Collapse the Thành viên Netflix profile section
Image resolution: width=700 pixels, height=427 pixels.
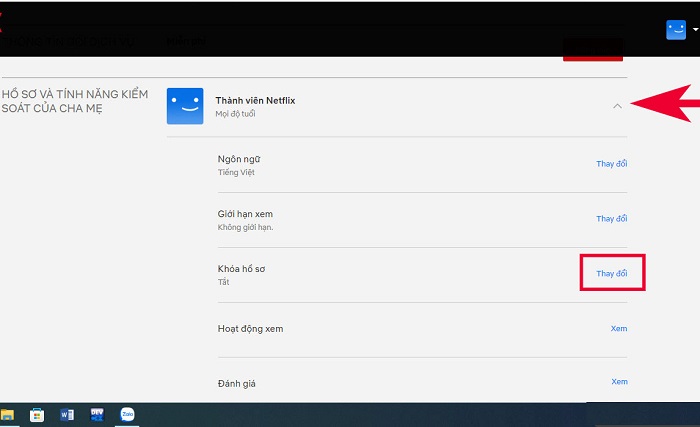coord(617,105)
